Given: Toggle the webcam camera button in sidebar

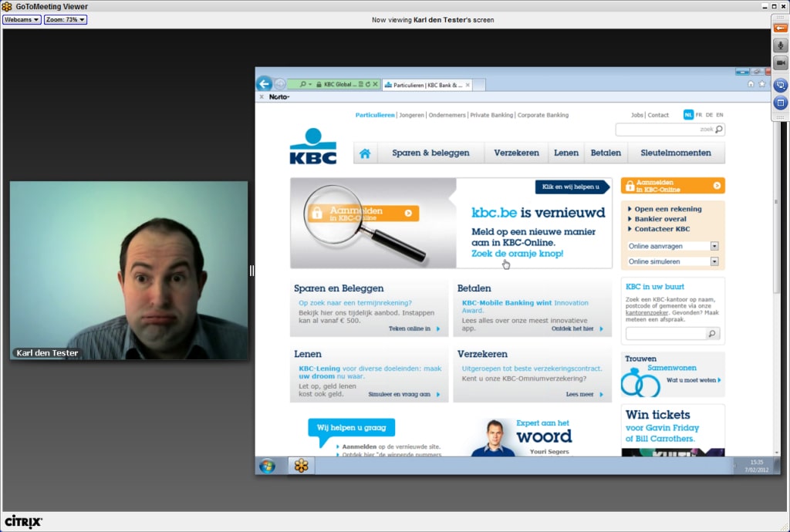Looking at the screenshot, I should pos(780,63).
